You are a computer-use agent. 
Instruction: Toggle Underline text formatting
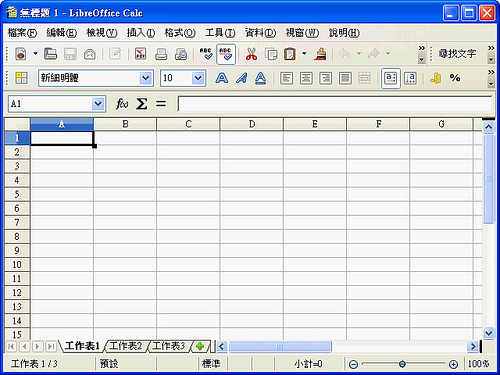tap(261, 78)
